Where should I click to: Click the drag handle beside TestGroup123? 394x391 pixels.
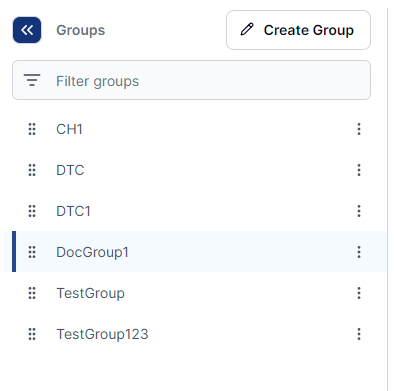point(32,334)
